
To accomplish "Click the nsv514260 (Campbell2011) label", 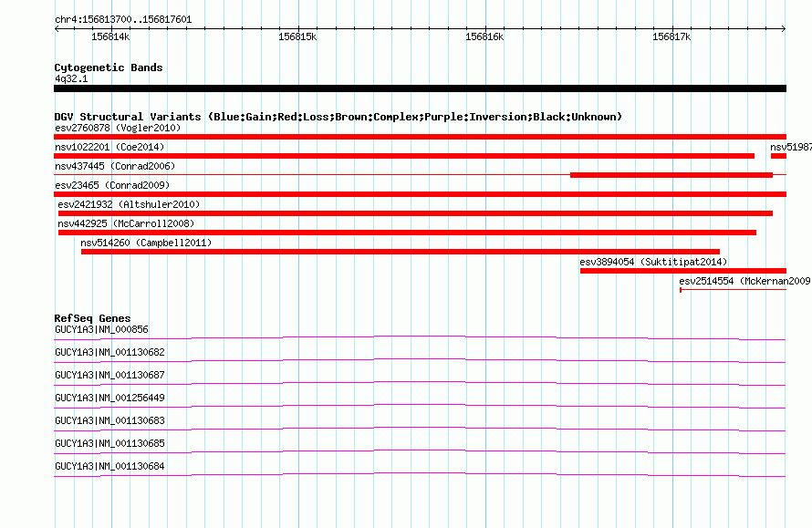I will click(146, 243).
